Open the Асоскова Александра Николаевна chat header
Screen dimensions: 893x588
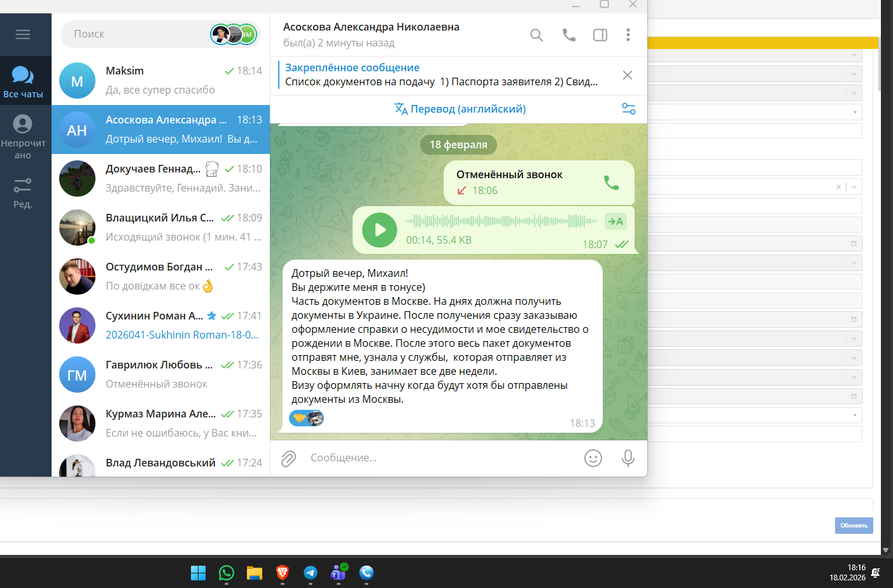pos(371,35)
